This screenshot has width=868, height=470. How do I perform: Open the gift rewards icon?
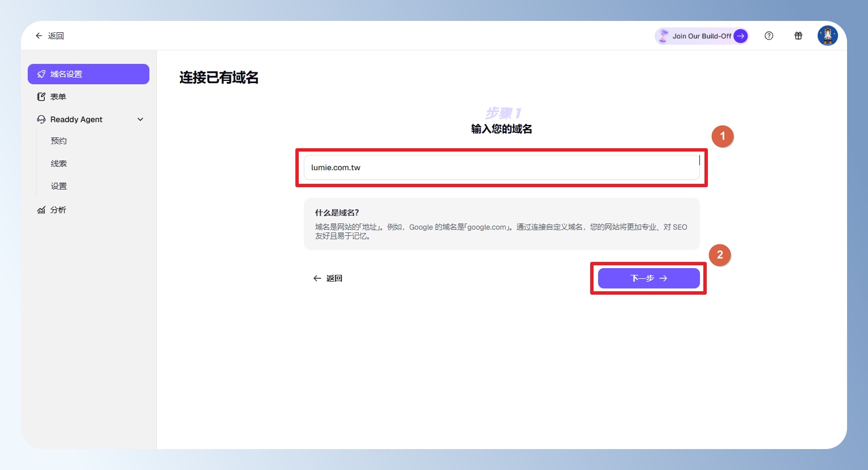coord(798,36)
